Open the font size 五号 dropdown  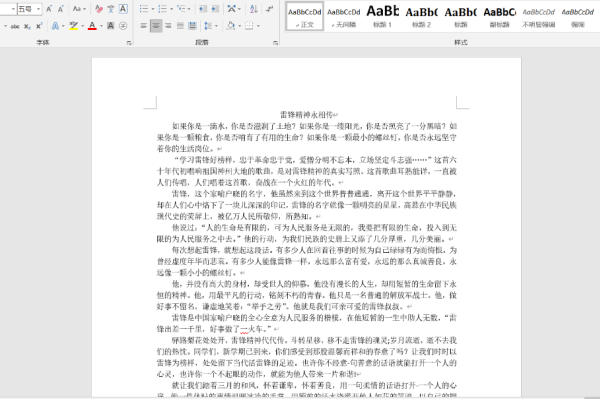(x=38, y=9)
